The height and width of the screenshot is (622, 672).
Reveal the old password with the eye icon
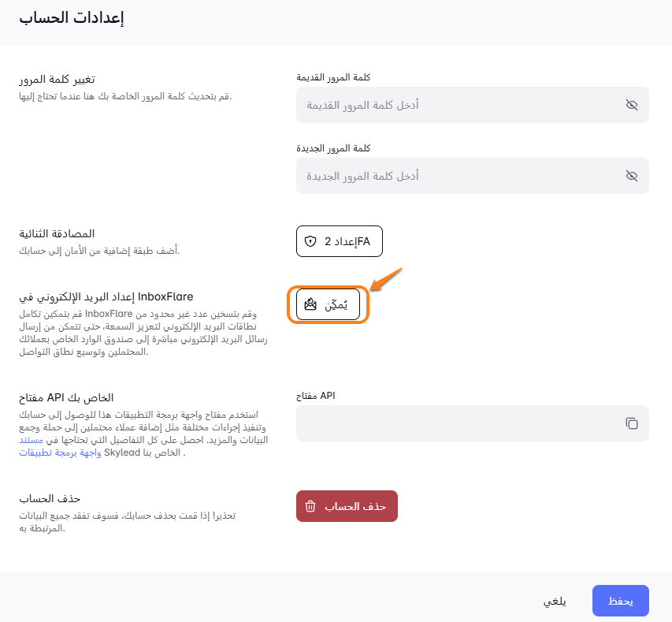tap(631, 105)
